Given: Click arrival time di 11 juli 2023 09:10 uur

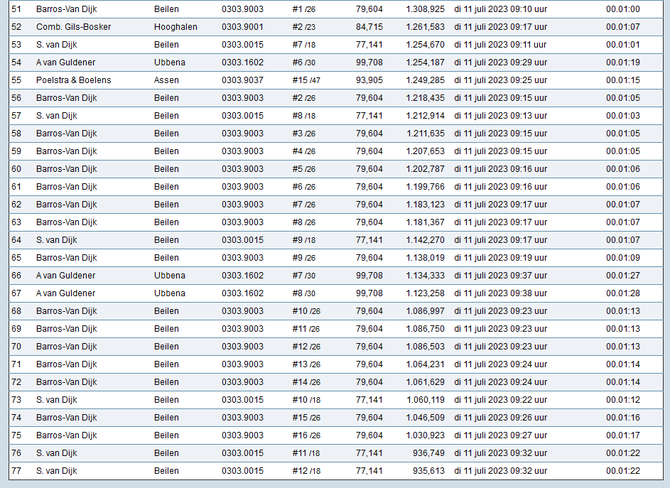Looking at the screenshot, I should [500, 9].
